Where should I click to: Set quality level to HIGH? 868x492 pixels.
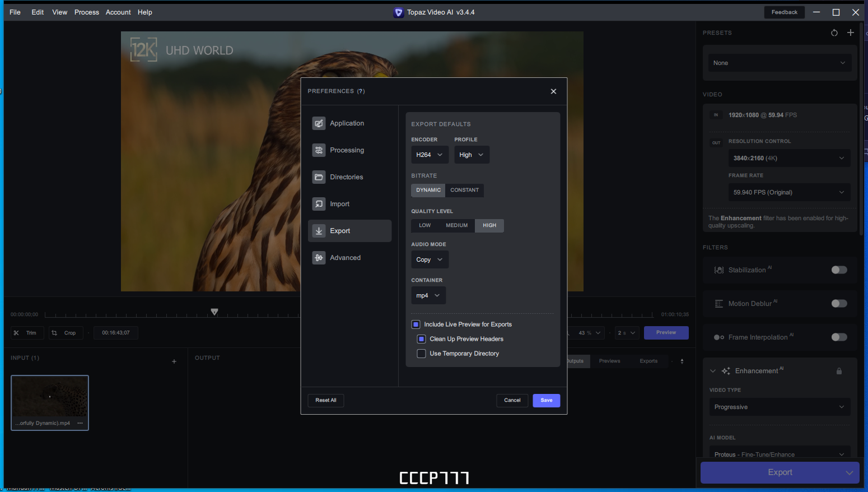[489, 226]
